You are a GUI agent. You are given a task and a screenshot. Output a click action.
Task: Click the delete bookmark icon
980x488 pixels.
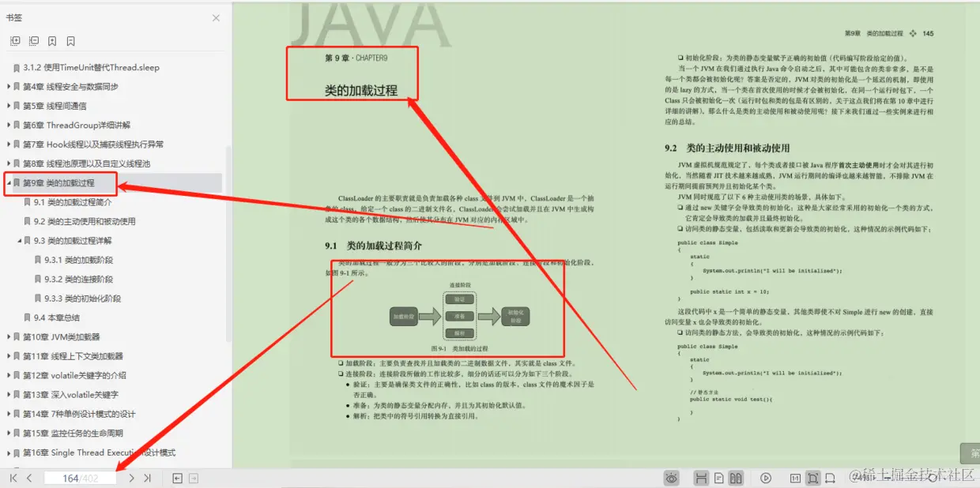[x=70, y=41]
